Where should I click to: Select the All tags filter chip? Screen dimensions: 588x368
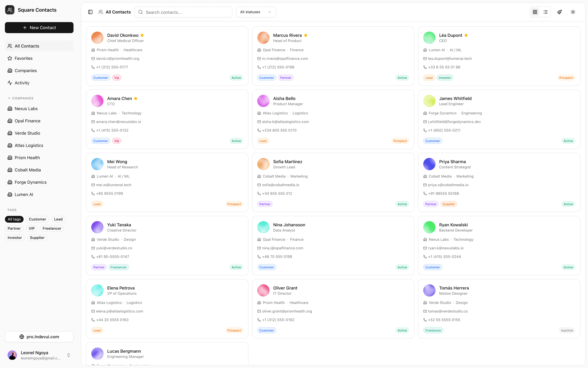coord(14,219)
